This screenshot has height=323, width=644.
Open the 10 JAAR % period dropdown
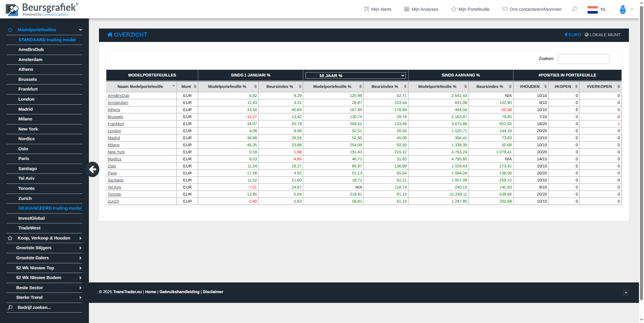(356, 75)
